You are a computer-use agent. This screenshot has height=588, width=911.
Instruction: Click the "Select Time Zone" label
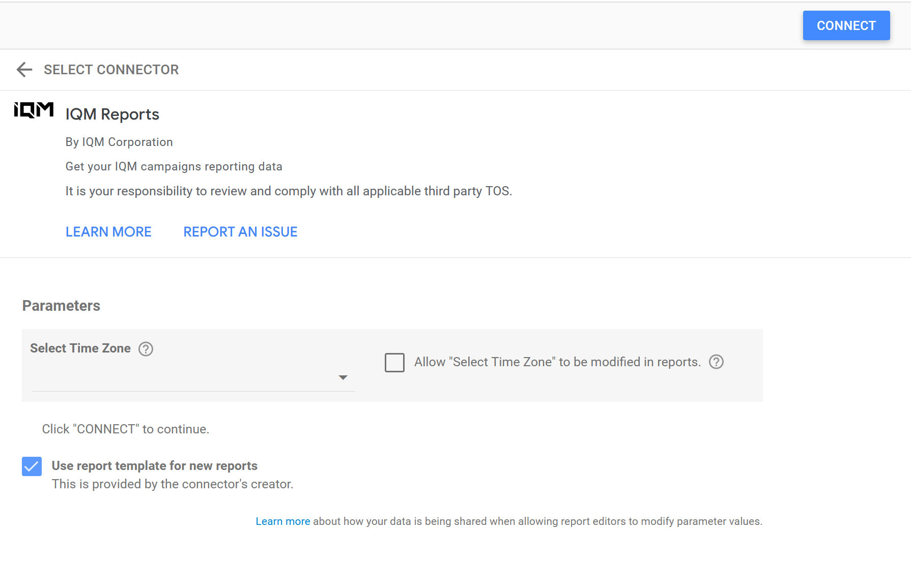pyautogui.click(x=80, y=348)
